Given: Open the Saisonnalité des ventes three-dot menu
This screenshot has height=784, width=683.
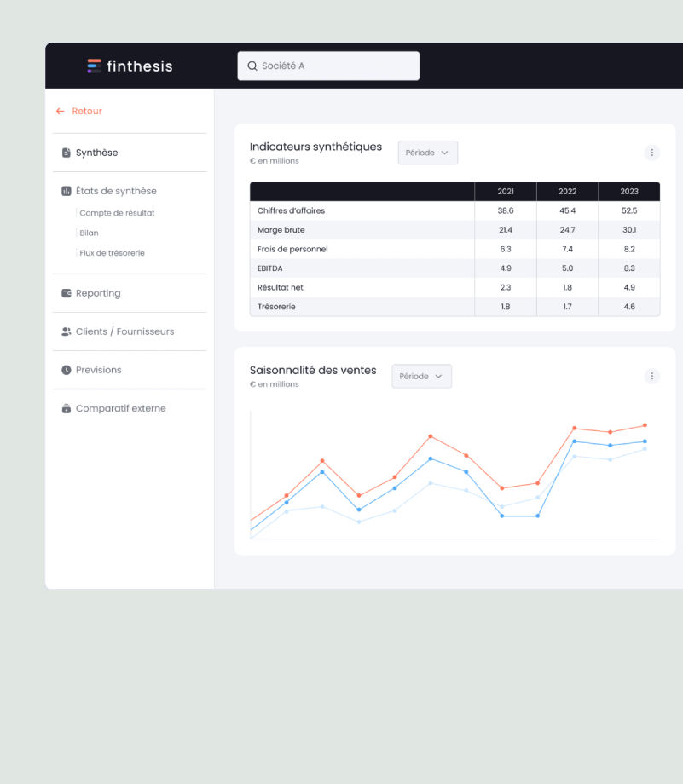Looking at the screenshot, I should coord(652,376).
